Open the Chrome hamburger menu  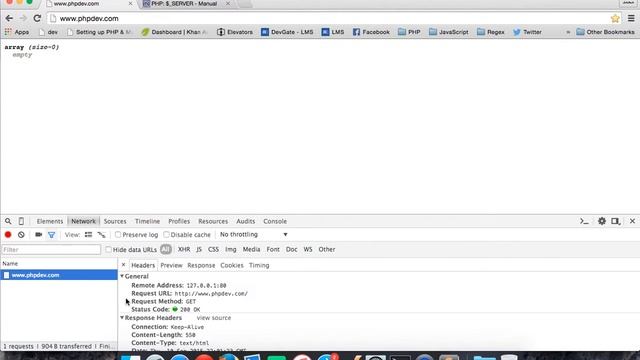(631, 18)
